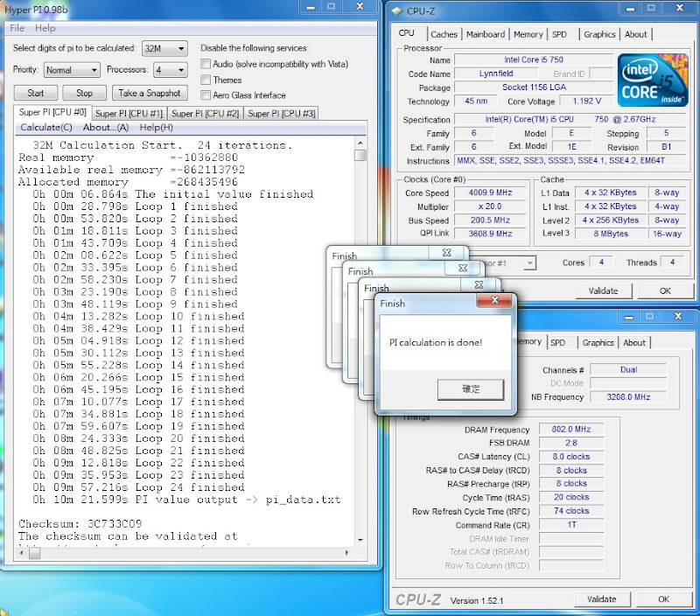Select Super PI [CPU #0] tab
Image resolution: width=700 pixels, height=616 pixels.
coord(52,112)
